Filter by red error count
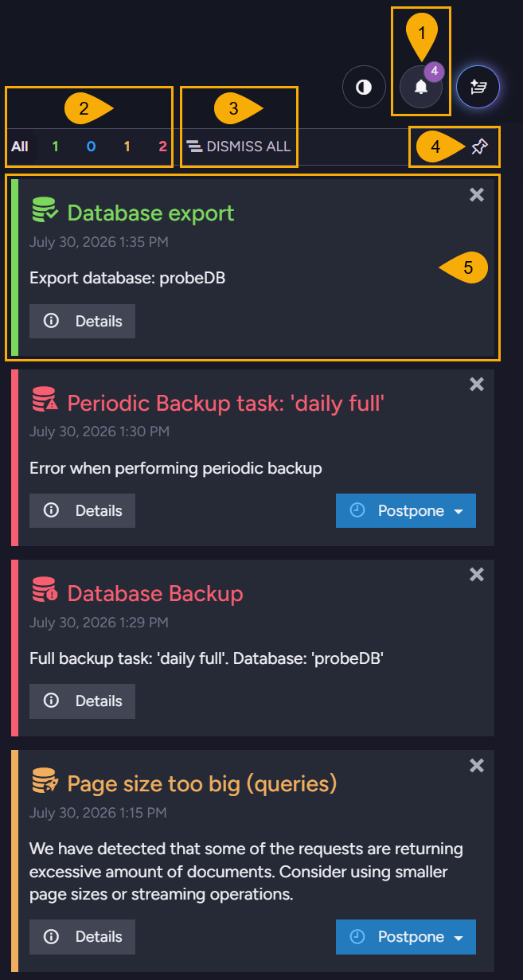 click(x=162, y=146)
